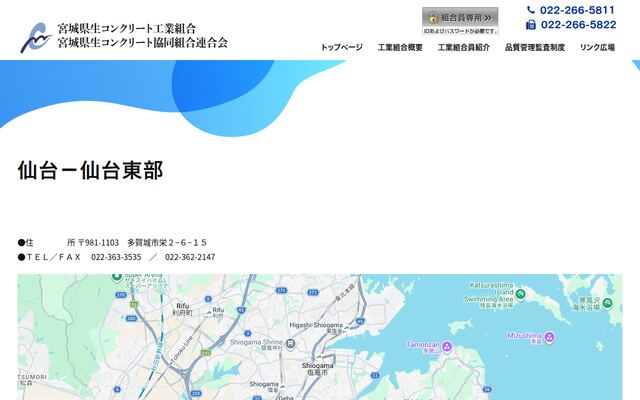640x400 pixels.
Task: Click the telephone icon beside 022-266-5811
Action: (531, 10)
